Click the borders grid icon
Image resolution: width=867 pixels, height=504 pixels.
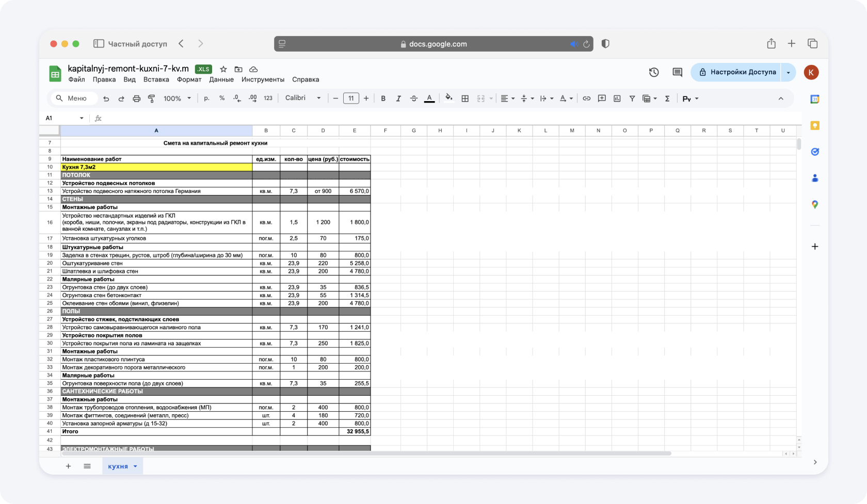pos(465,99)
